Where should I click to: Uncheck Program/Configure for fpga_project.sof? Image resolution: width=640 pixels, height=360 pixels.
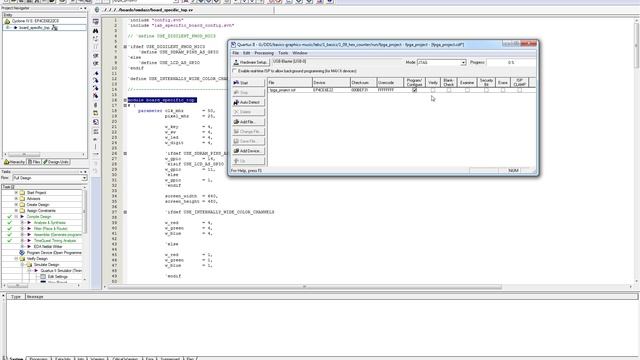click(x=414, y=90)
